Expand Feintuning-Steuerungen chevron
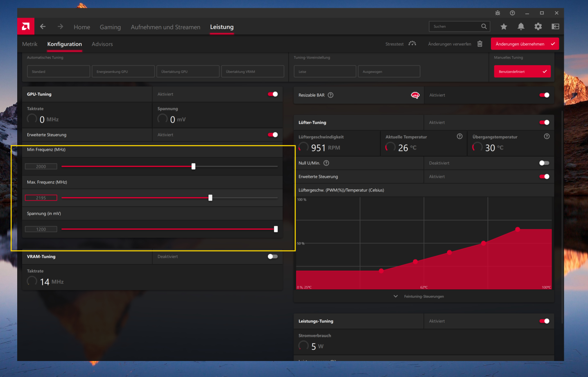The width and height of the screenshot is (588, 377). click(x=396, y=296)
